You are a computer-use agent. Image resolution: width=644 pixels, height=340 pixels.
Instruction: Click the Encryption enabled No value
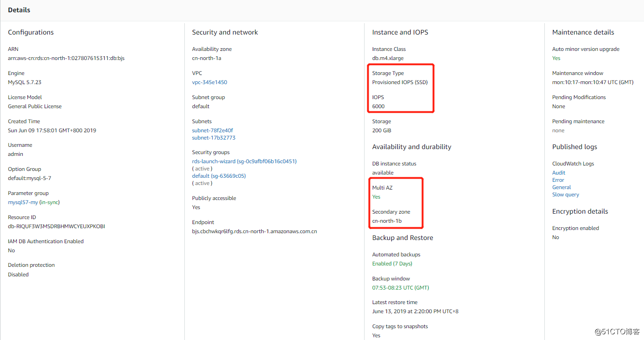(556, 237)
